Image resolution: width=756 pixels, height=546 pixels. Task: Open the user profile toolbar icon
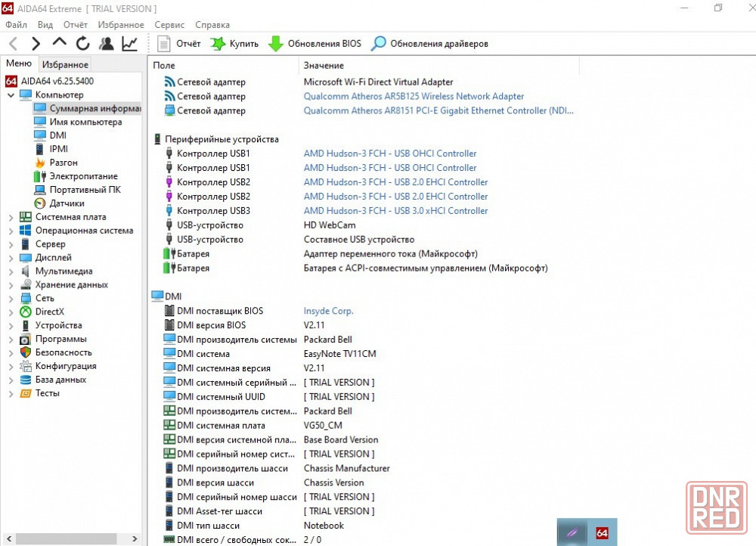tap(106, 44)
